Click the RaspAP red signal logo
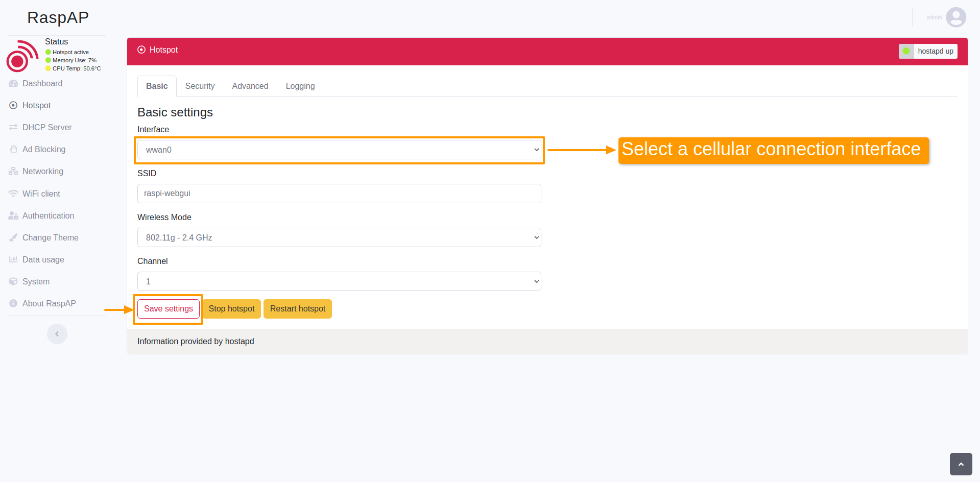This screenshot has height=482, width=980. click(x=22, y=56)
